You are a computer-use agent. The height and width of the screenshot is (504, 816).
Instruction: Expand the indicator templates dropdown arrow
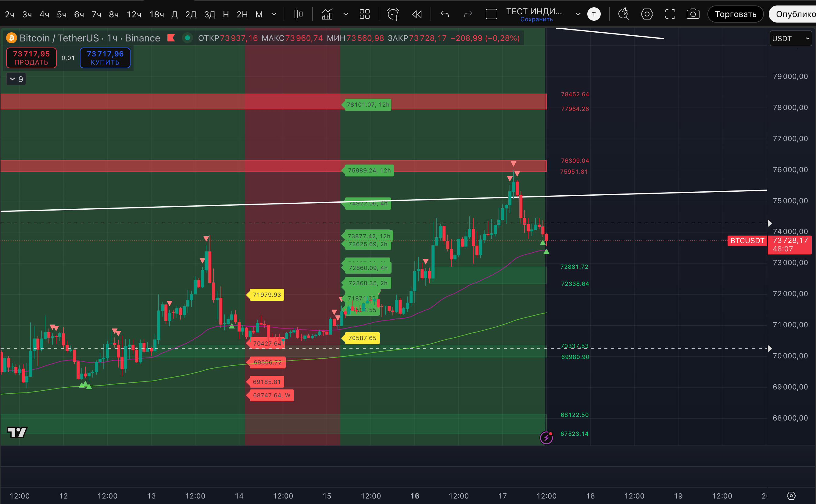[346, 14]
